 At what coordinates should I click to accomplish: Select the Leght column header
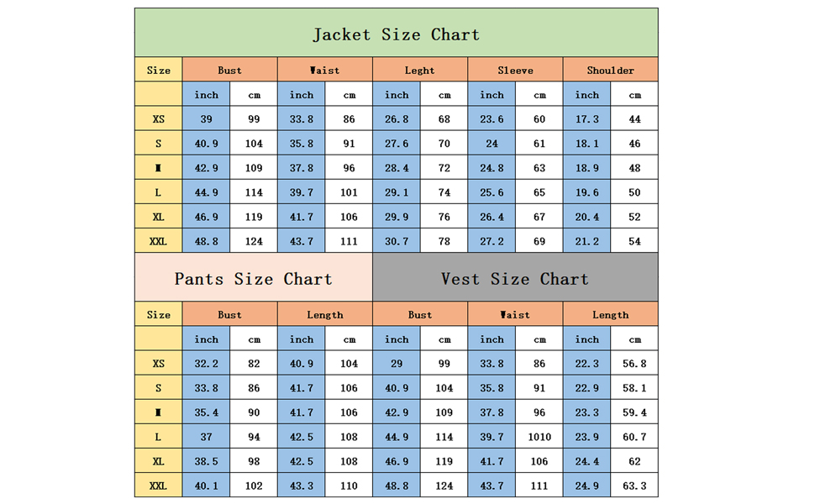point(420,70)
